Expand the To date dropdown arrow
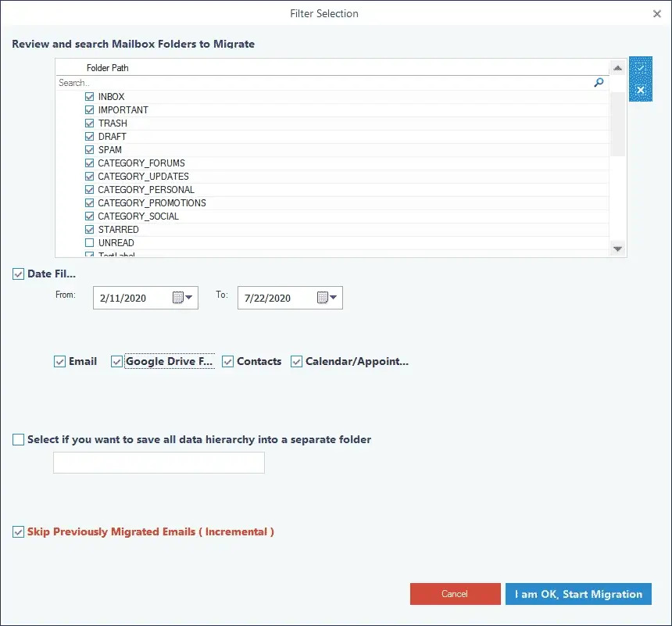 pos(334,297)
